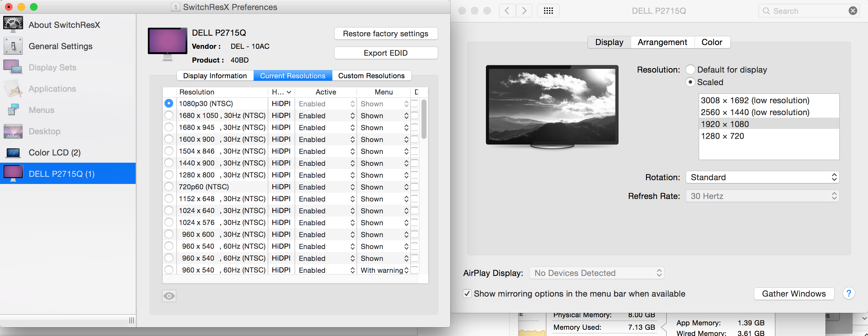Switch to Color tab
The width and height of the screenshot is (868, 336).
coord(712,42)
